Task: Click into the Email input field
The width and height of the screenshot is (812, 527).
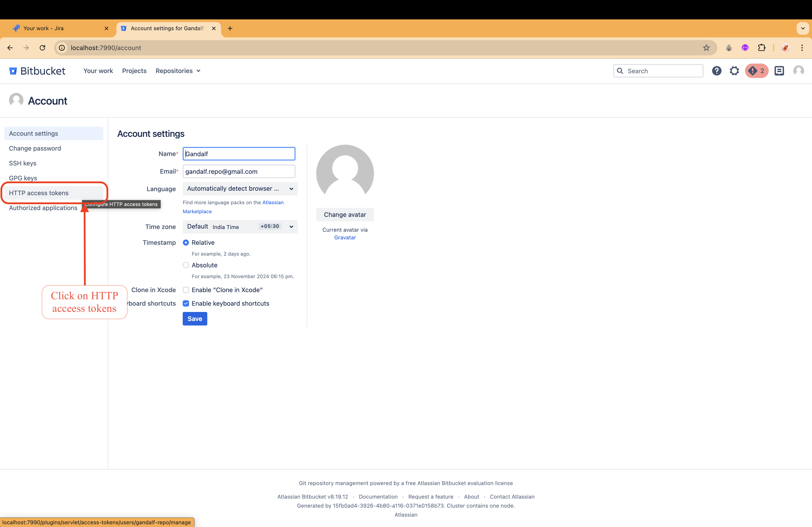Action: pos(239,172)
